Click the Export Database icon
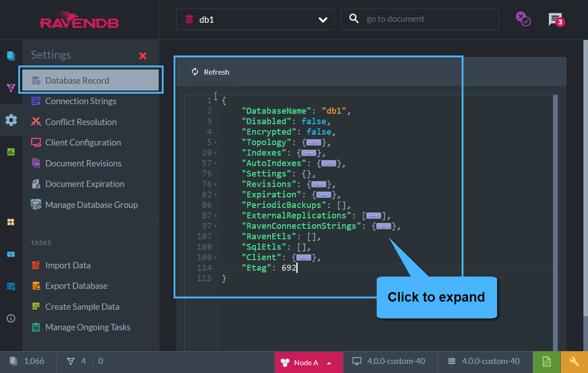 click(x=36, y=286)
